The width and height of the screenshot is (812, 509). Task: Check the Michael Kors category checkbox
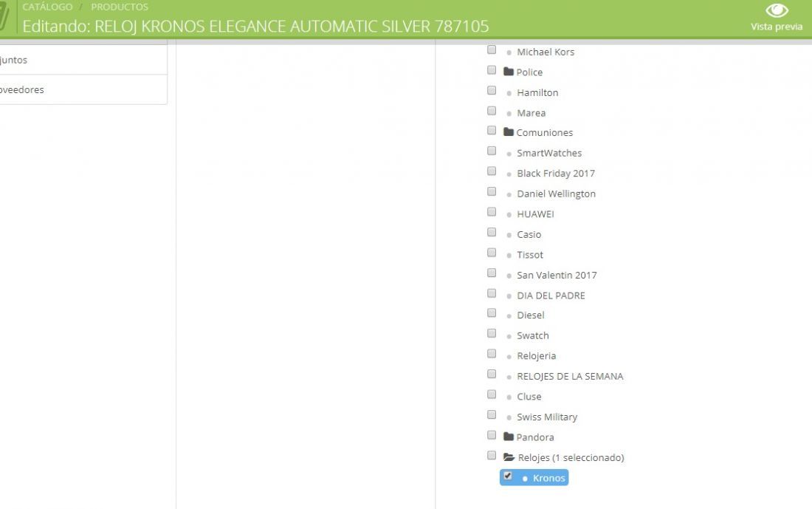(492, 49)
